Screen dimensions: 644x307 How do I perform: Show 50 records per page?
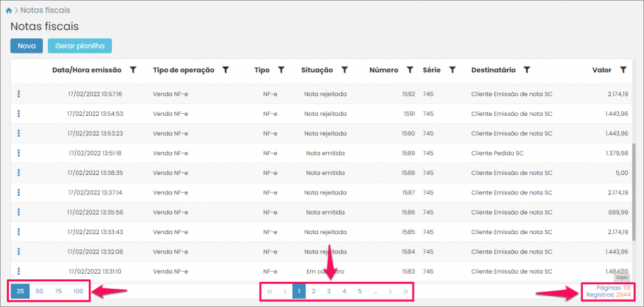tap(39, 291)
